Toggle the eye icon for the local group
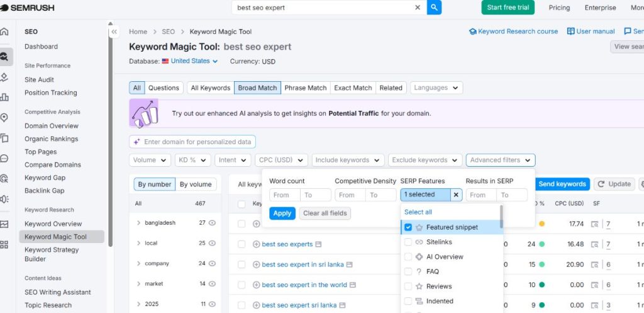This screenshot has height=313, width=644. [x=212, y=243]
